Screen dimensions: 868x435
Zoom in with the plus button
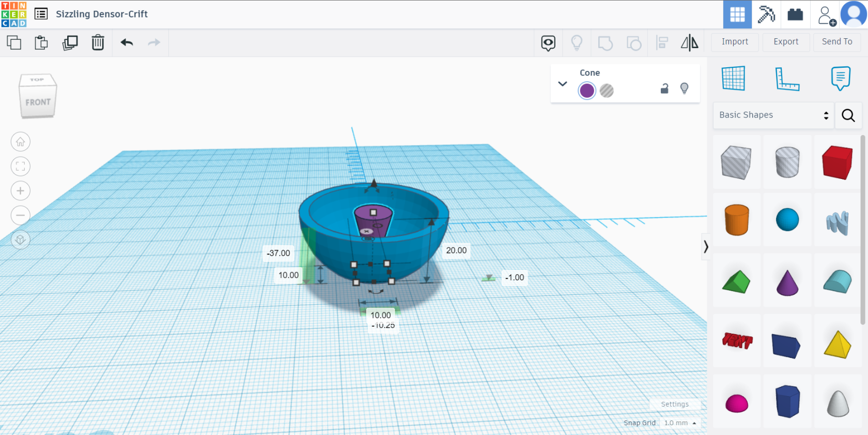point(21,191)
